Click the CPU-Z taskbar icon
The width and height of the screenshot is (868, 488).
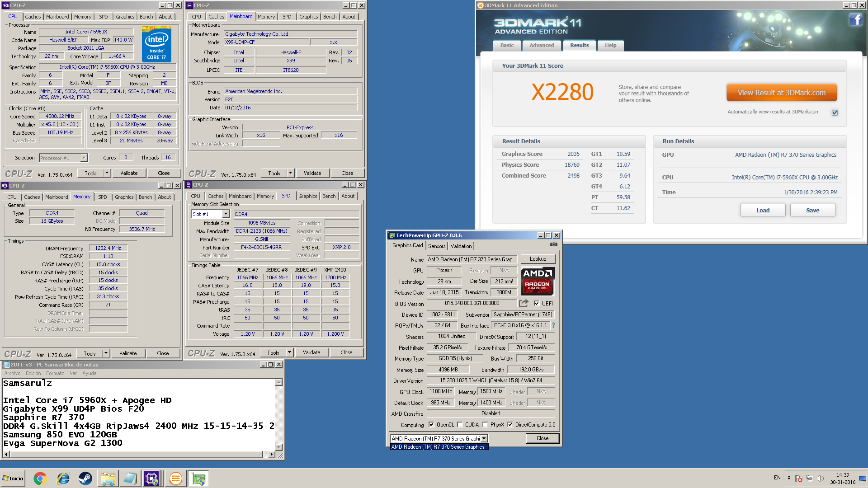[151, 479]
